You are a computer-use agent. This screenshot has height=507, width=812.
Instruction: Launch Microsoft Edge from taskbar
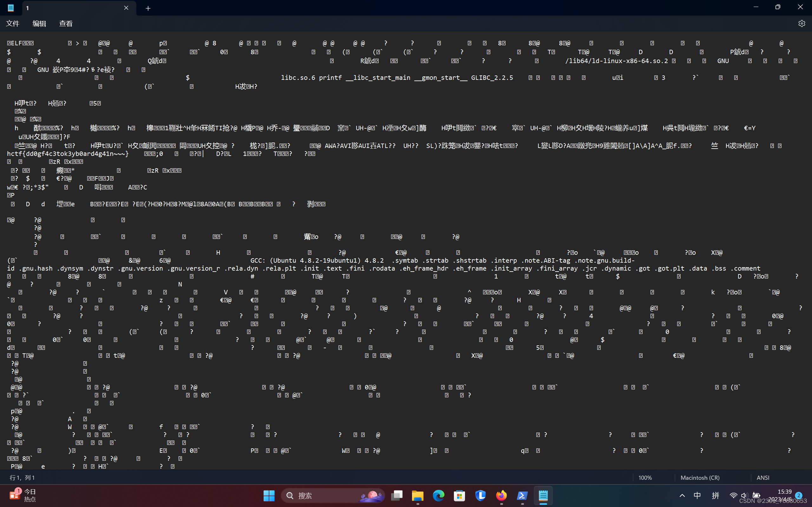438,496
